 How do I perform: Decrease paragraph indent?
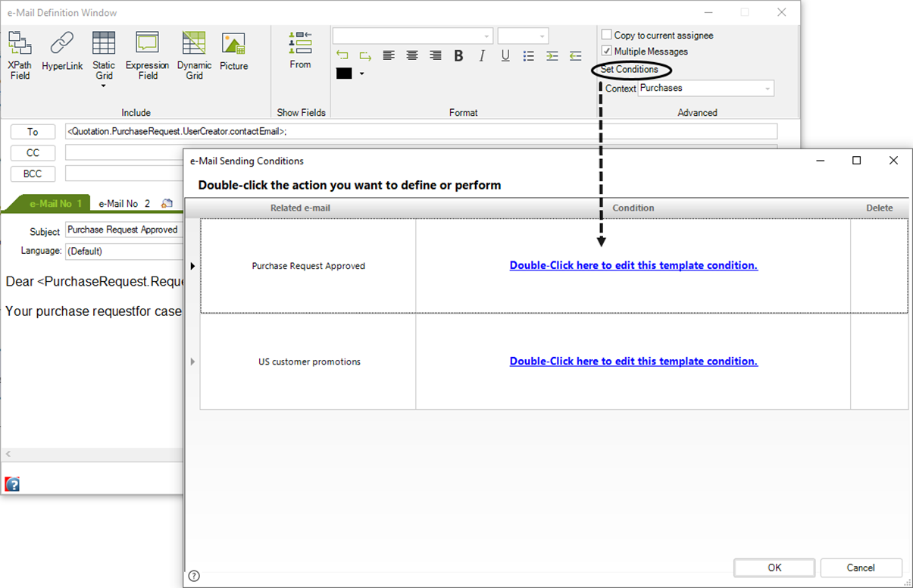click(x=576, y=55)
